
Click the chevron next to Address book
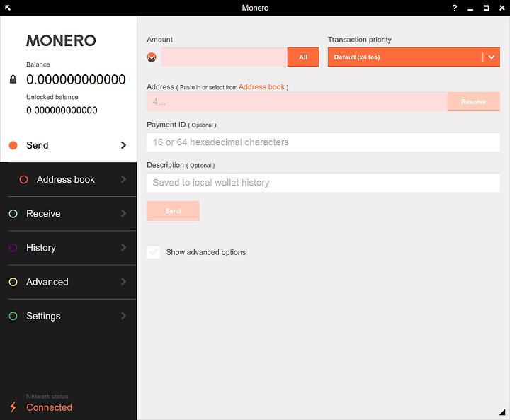[x=123, y=179]
